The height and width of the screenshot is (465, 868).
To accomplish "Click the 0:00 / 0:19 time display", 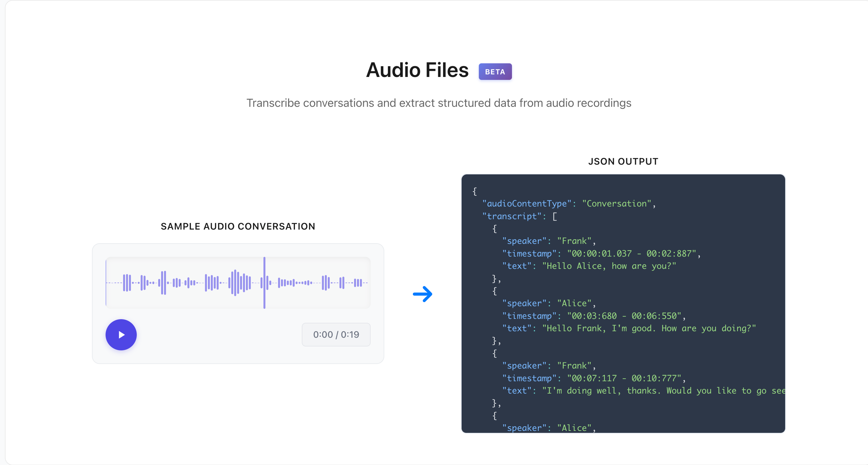I will pos(336,334).
